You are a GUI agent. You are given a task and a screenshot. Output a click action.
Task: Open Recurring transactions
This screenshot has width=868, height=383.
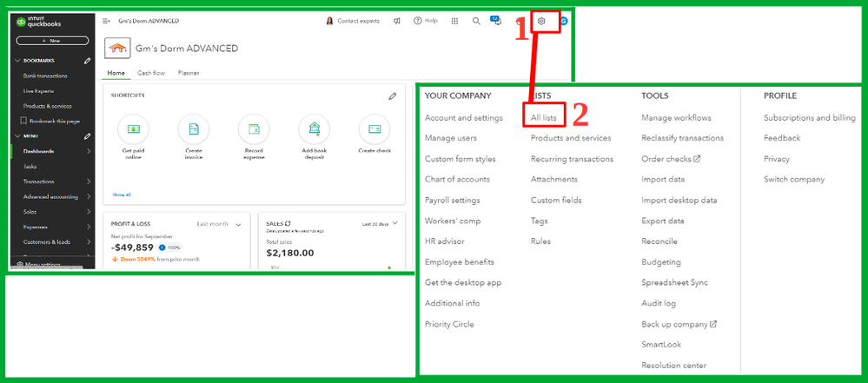pos(572,159)
